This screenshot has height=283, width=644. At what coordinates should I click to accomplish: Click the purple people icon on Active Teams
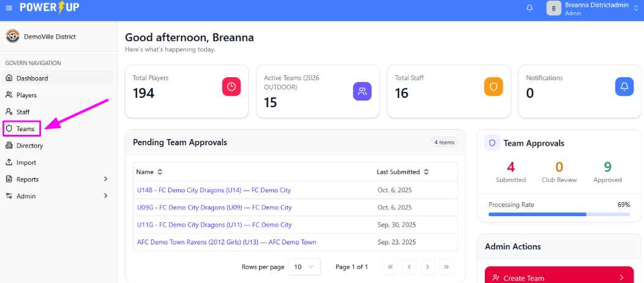(362, 91)
